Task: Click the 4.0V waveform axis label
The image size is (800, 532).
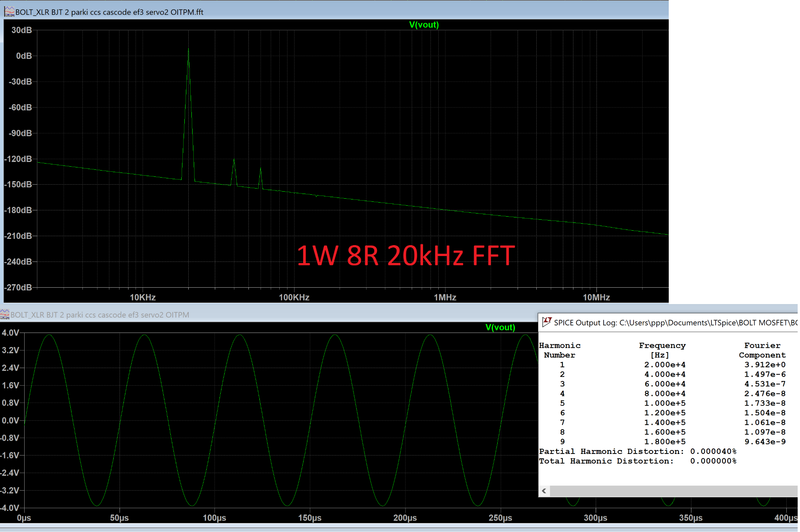Action: pos(10,333)
